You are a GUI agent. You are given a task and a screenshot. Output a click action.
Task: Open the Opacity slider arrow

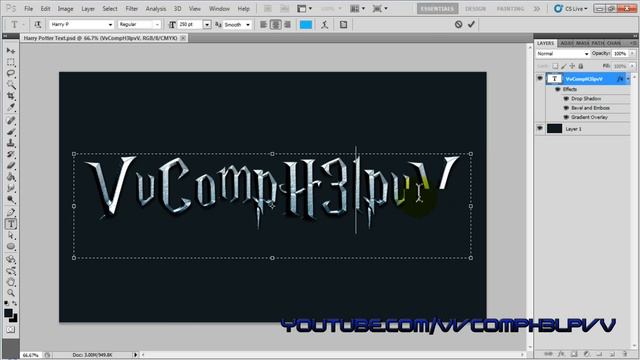point(632,53)
